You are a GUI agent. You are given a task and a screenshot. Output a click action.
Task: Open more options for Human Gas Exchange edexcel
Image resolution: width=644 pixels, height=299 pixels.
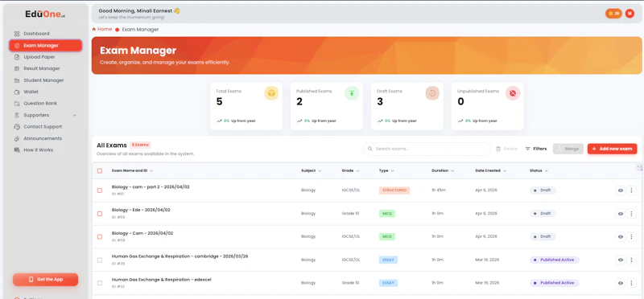click(632, 283)
